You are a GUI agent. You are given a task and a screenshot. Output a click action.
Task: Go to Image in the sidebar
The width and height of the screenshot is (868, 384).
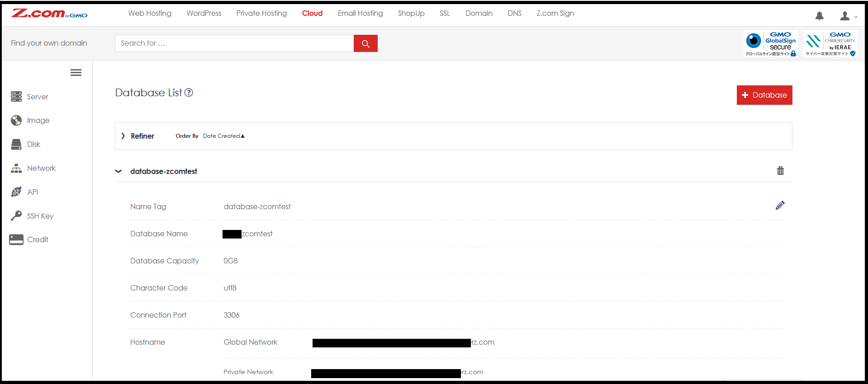38,121
